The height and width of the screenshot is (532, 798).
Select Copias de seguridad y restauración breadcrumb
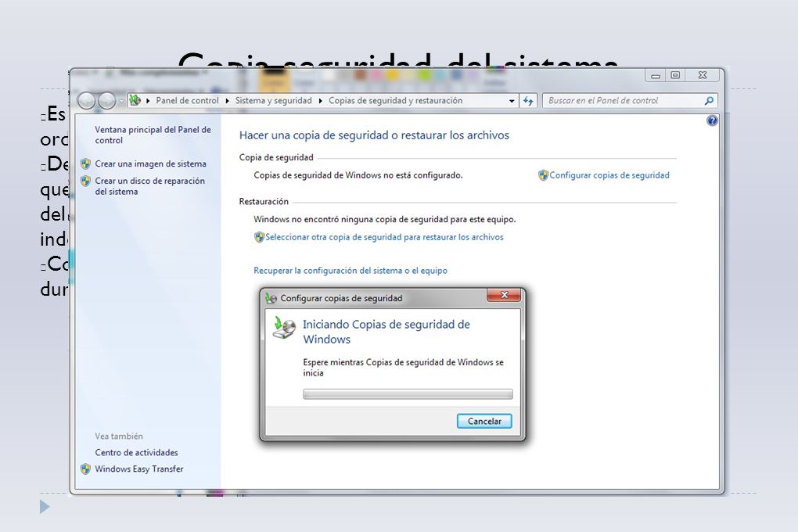coord(395,101)
